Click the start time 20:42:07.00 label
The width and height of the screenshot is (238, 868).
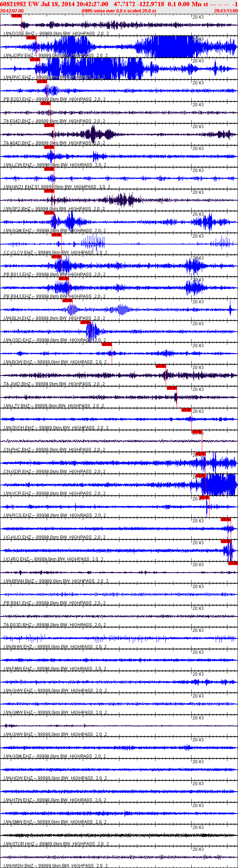(12, 11)
